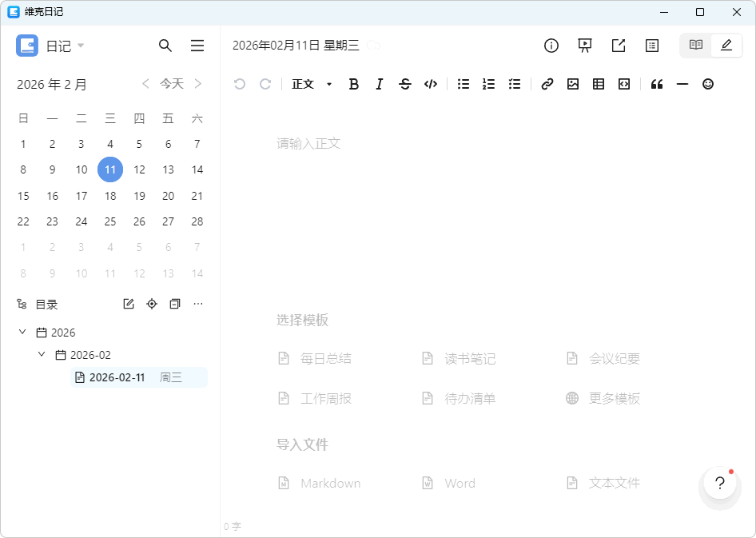Open directory more options menu
The width and height of the screenshot is (756, 538).
point(198,304)
